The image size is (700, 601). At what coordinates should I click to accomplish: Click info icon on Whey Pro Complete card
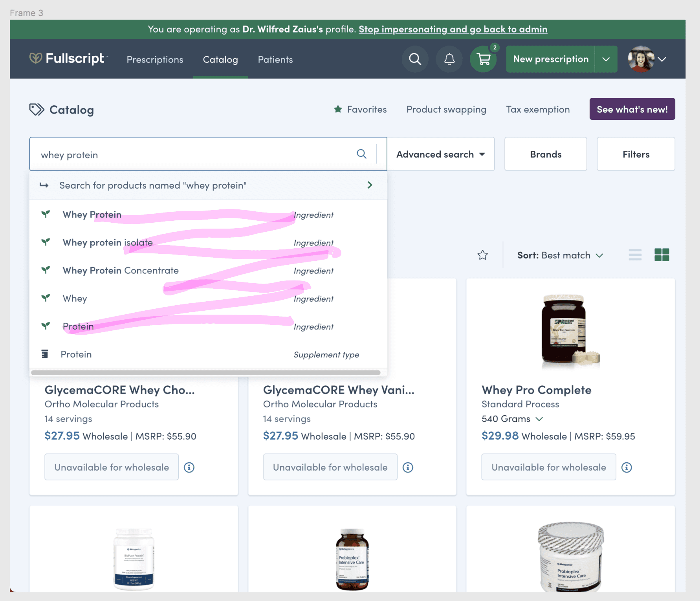point(627,467)
